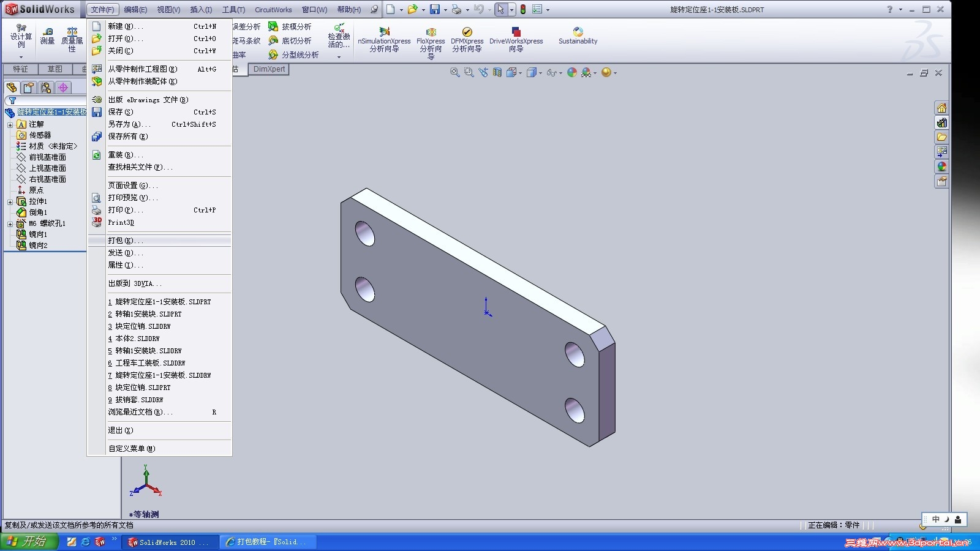This screenshot has width=980, height=551.
Task: Click the Print icon in the top toolbar
Action: (x=456, y=9)
